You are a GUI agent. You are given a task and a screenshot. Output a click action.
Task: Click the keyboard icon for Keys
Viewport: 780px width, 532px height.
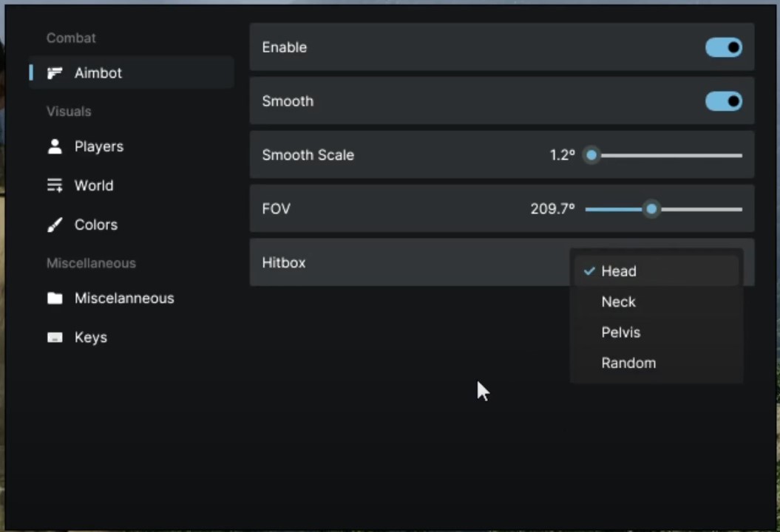click(55, 338)
